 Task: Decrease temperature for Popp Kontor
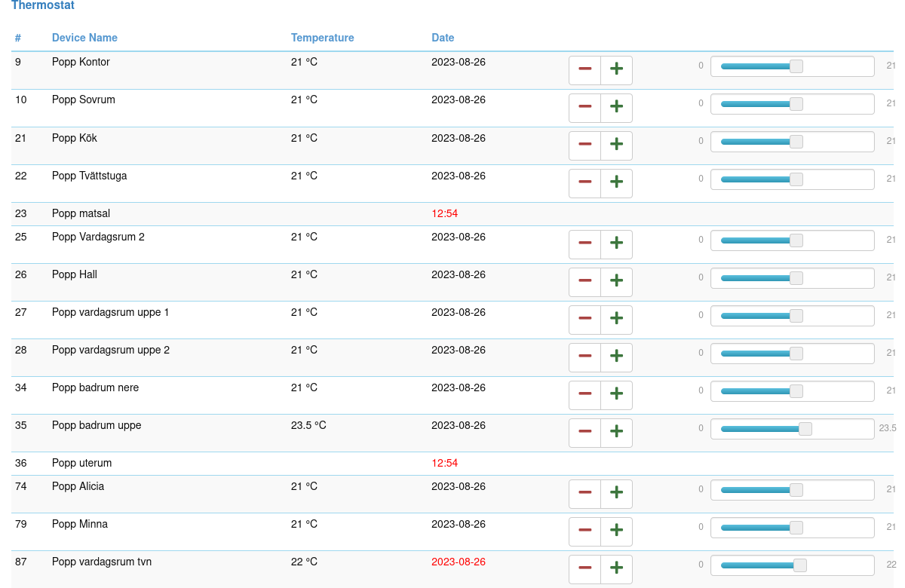[x=584, y=70]
